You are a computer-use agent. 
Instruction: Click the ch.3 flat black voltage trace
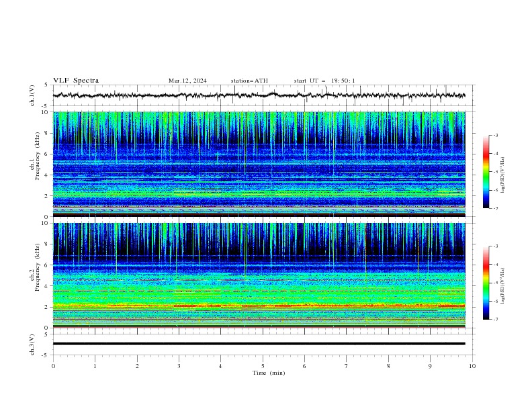pyautogui.click(x=259, y=344)
